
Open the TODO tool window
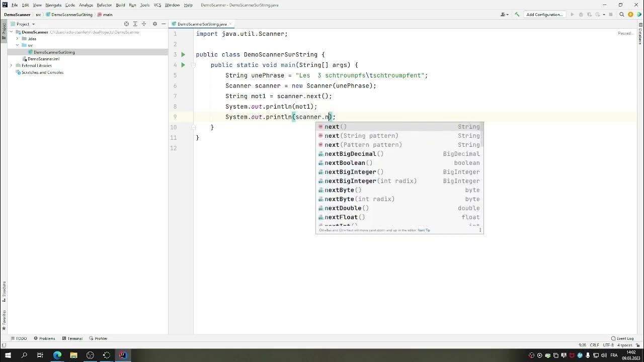(x=18, y=338)
